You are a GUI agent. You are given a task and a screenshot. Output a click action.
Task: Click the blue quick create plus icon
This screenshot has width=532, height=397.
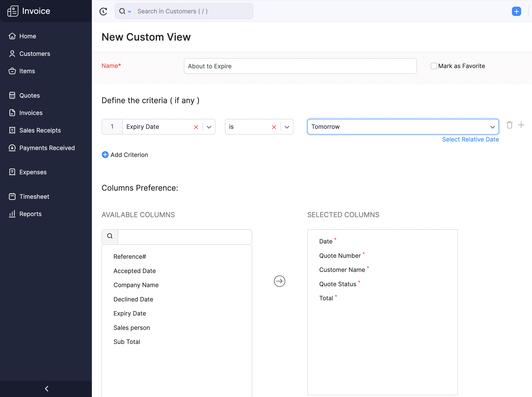[516, 11]
